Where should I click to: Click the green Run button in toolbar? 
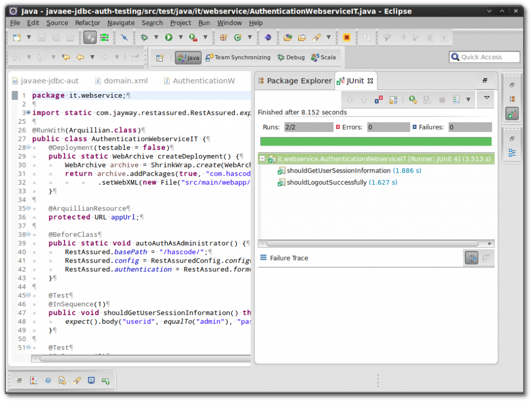168,37
